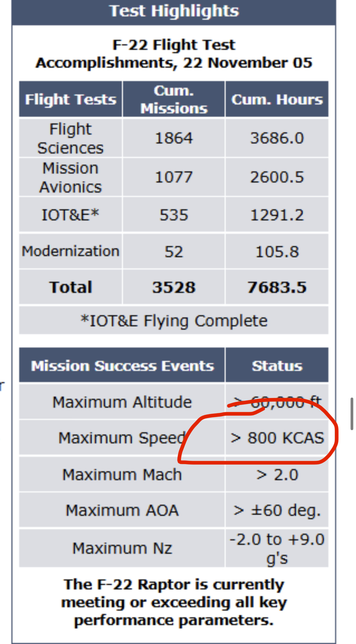Click the IOT&E* row label
The height and width of the screenshot is (644, 356).
tap(70, 215)
